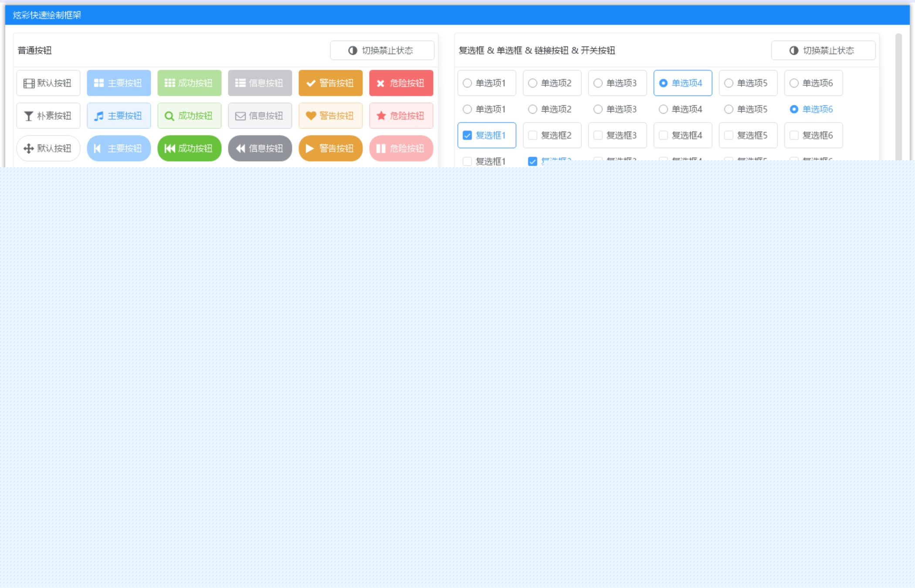Click 切换禁止状态 in the checkbox panel
The image size is (915, 588).
(823, 51)
